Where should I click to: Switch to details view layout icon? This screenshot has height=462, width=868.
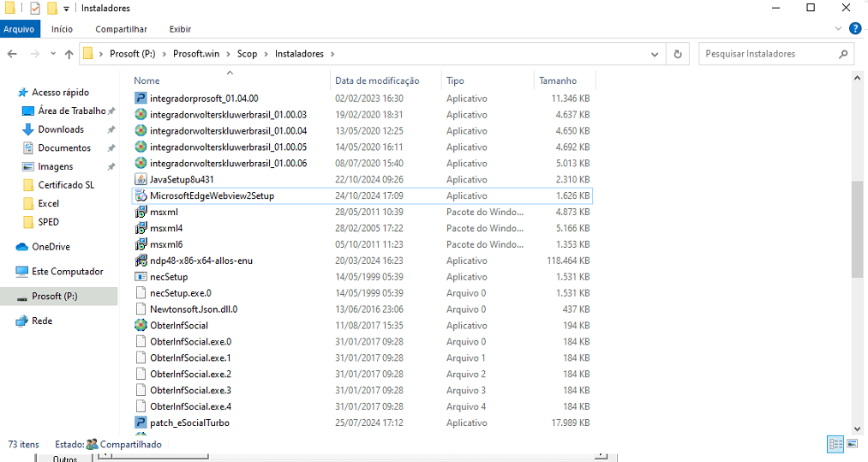coord(835,444)
